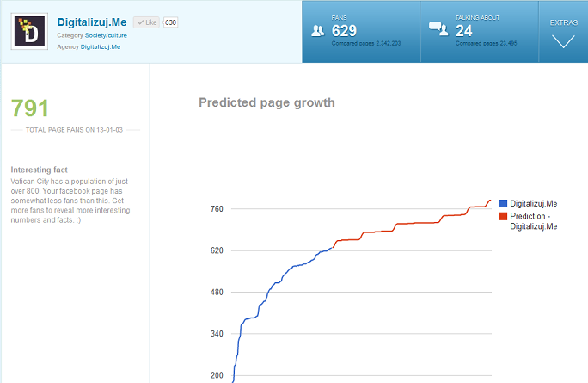The height and width of the screenshot is (383, 588).
Task: Click the 791 total fans number
Action: [x=30, y=108]
